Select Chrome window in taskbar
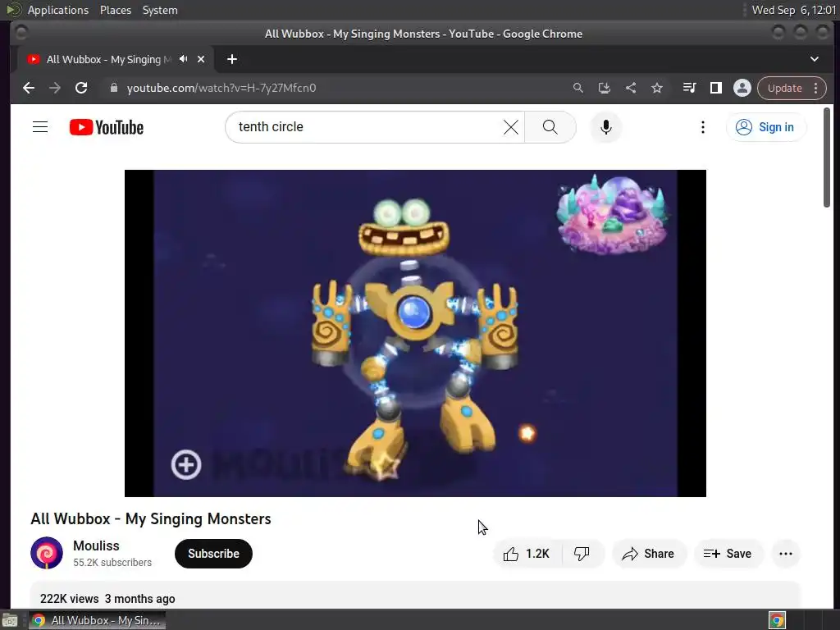 click(x=97, y=620)
